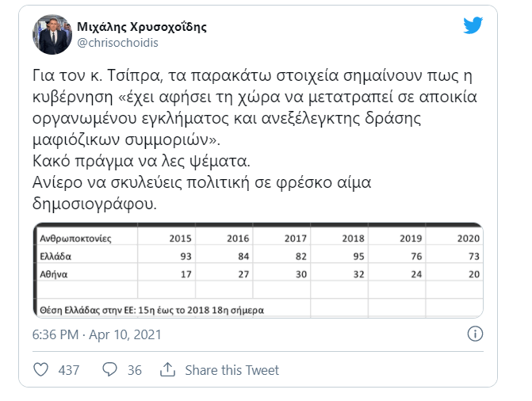This screenshot has height=401, width=532.
Task: Open the @chrisochoidis handle link
Action: (117, 43)
